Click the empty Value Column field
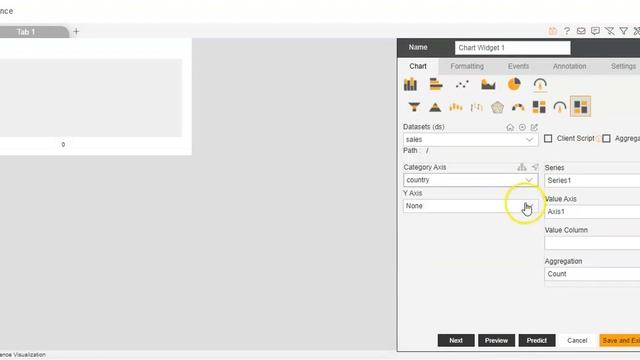Screen dimensions: 640x360 point(592,243)
